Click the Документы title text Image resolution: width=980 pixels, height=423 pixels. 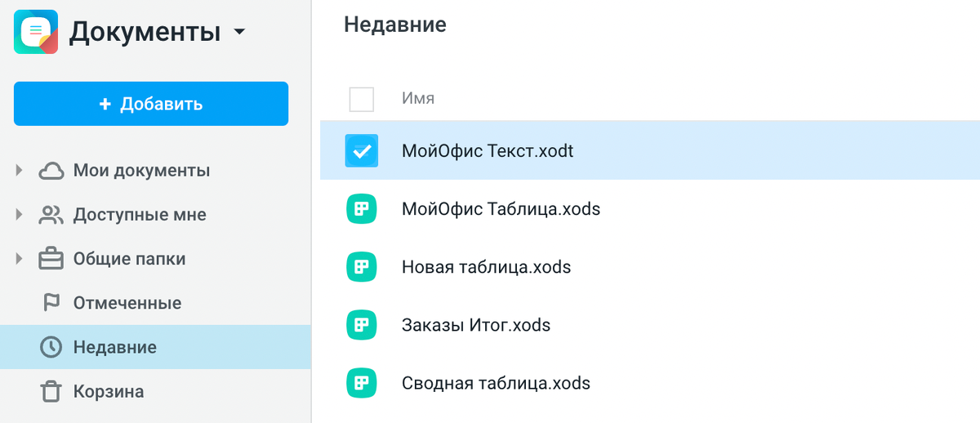(x=145, y=33)
